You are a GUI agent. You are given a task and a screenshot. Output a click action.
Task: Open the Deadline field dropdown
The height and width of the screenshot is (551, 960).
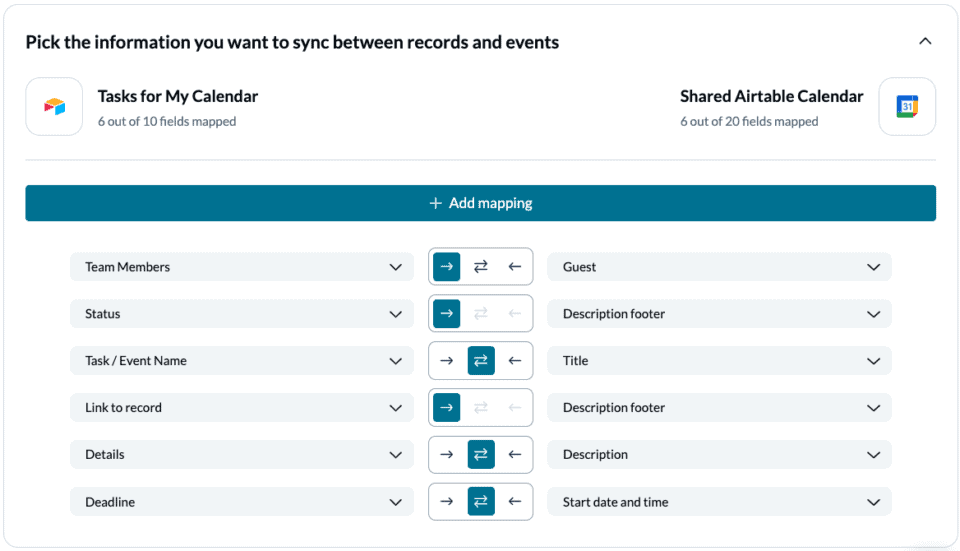[x=242, y=502]
